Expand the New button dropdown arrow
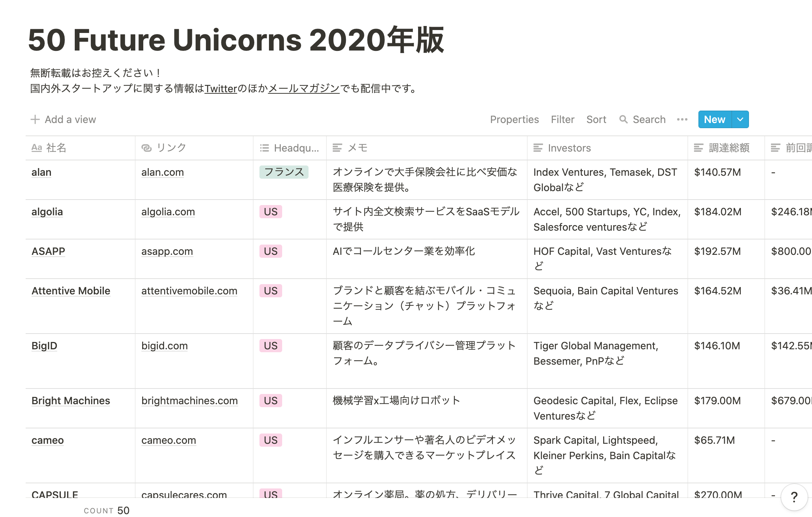This screenshot has width=812, height=517. [740, 119]
